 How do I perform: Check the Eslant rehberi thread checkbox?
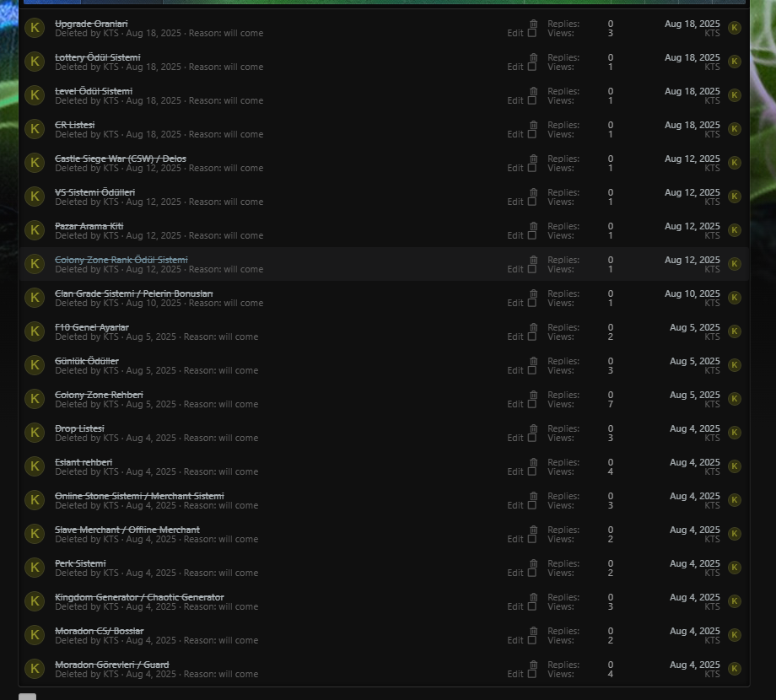coord(532,471)
